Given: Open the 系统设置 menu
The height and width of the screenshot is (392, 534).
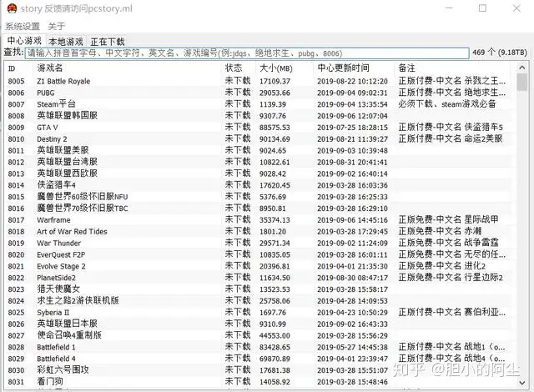Looking at the screenshot, I should (23, 26).
